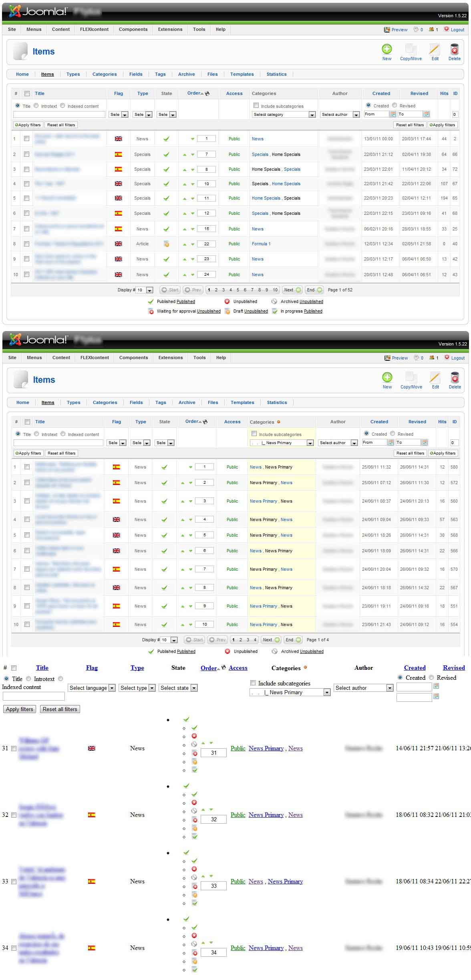Click the red icon beside the Categories header in the second screenshot
Image resolution: width=471 pixels, height=980 pixels.
[278, 422]
